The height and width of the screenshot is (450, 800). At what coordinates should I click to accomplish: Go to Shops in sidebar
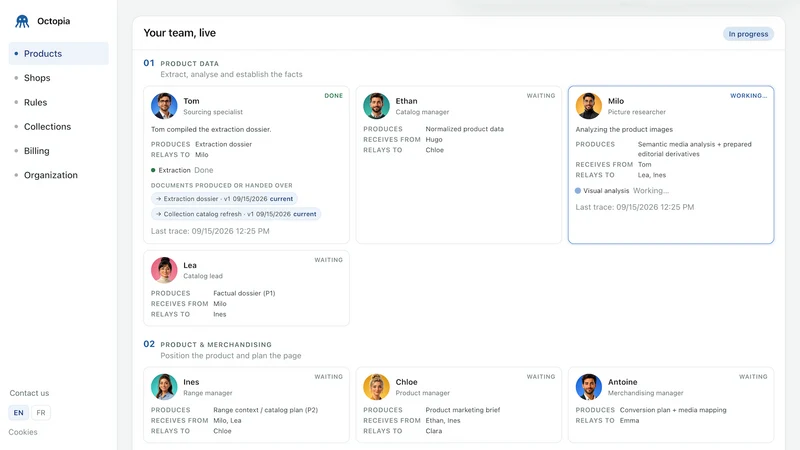click(37, 78)
